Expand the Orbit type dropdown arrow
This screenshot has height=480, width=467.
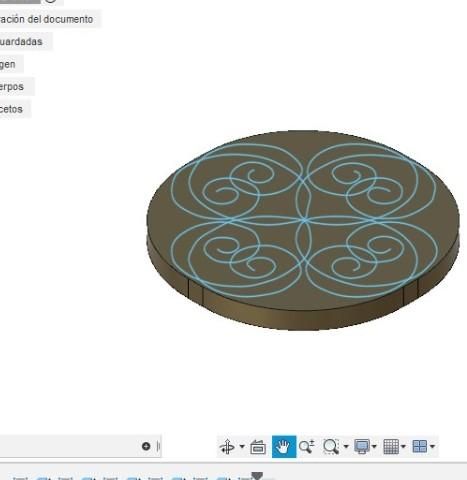(242, 446)
